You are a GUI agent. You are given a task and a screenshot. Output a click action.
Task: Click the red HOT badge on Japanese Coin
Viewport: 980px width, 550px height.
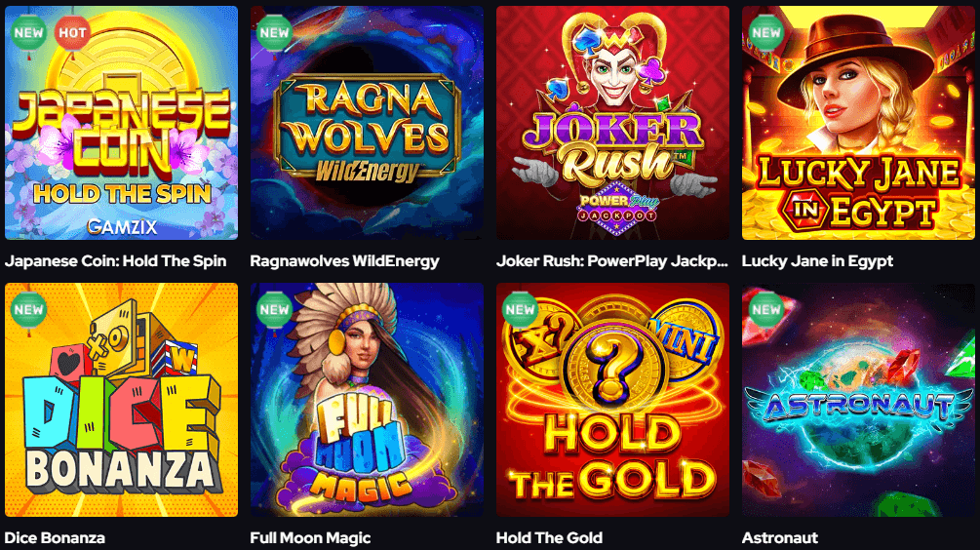coord(72,32)
